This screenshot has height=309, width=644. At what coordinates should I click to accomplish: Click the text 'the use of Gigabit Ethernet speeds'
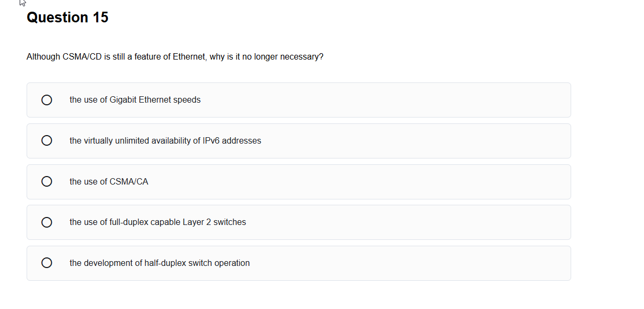coord(135,100)
